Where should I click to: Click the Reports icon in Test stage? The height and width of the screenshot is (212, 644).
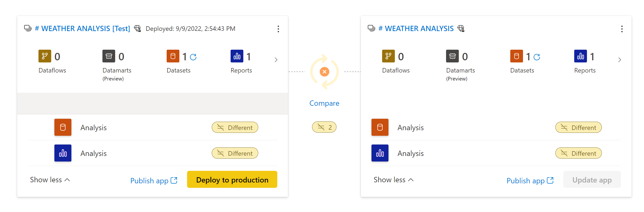pyautogui.click(x=237, y=56)
